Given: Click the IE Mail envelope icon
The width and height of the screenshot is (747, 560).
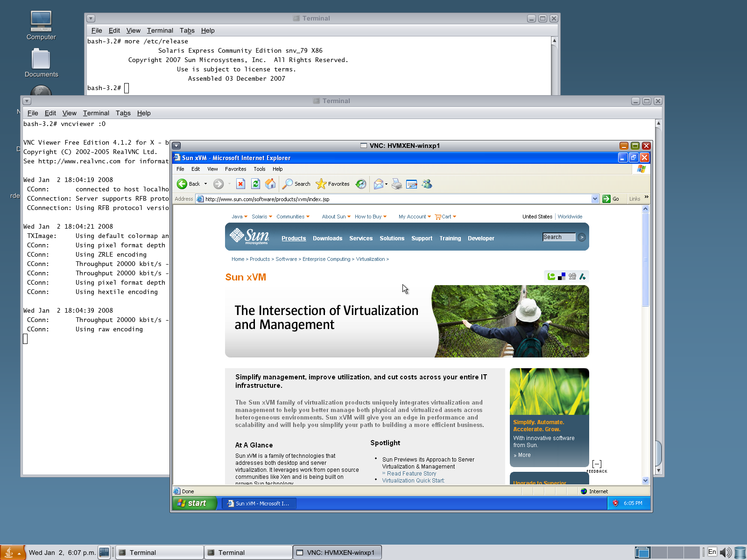Looking at the screenshot, I should point(379,184).
